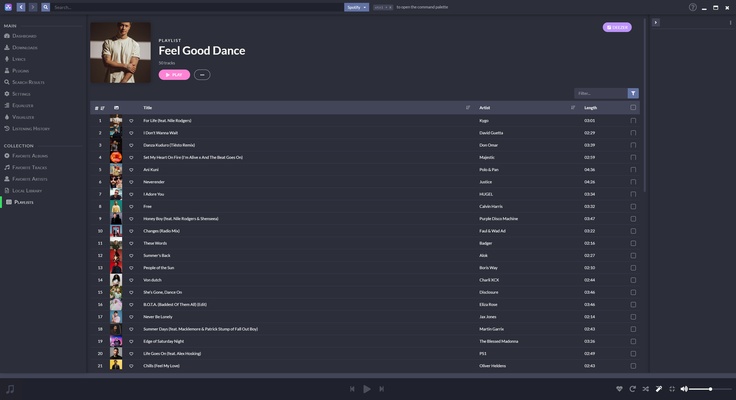Viewport: 736px width, 400px height.
Task: Open the Nuclear app logo
Action: point(8,7)
